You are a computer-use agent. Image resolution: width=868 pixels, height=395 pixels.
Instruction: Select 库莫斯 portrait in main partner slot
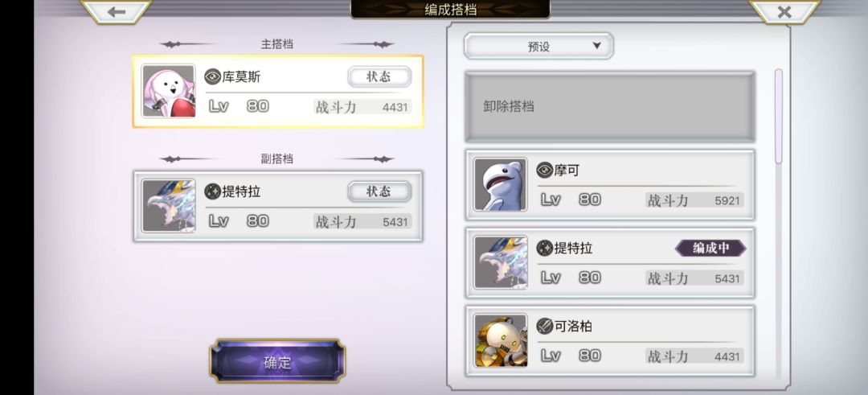click(x=168, y=91)
